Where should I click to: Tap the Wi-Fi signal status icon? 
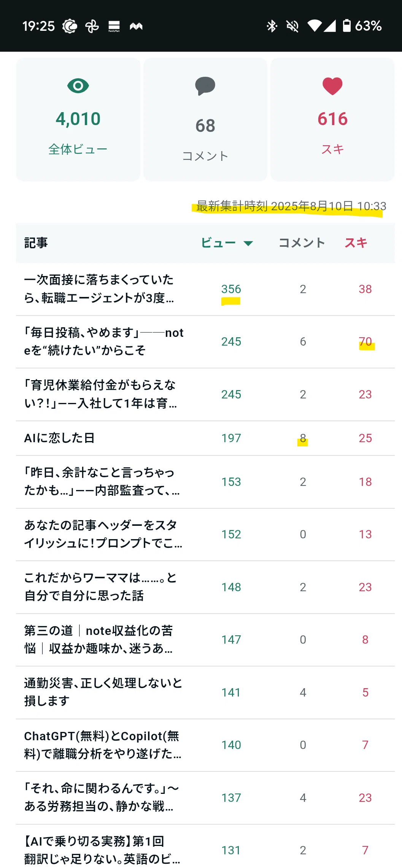(315, 25)
